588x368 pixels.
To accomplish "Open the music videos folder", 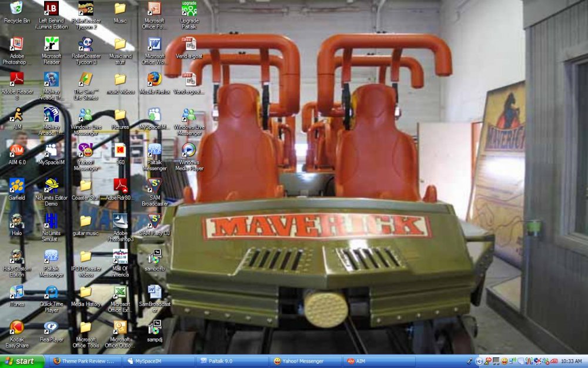I will point(120,82).
